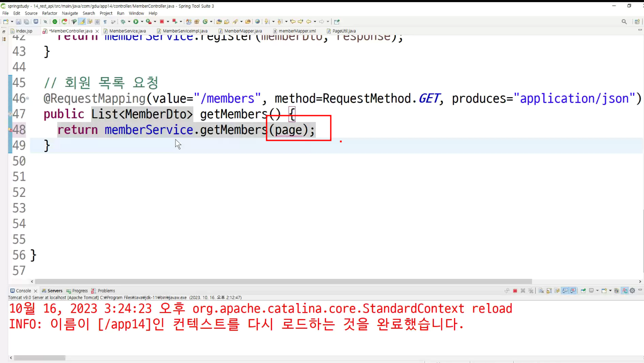Viewport: 644px width, 363px height.
Task: Click the Save toolbar icon
Action: (x=18, y=22)
